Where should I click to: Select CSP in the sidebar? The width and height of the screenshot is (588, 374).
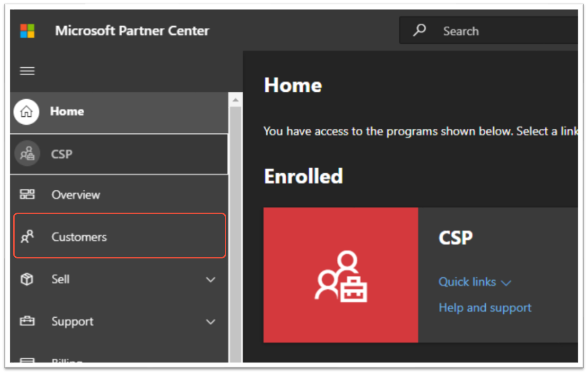tap(119, 154)
